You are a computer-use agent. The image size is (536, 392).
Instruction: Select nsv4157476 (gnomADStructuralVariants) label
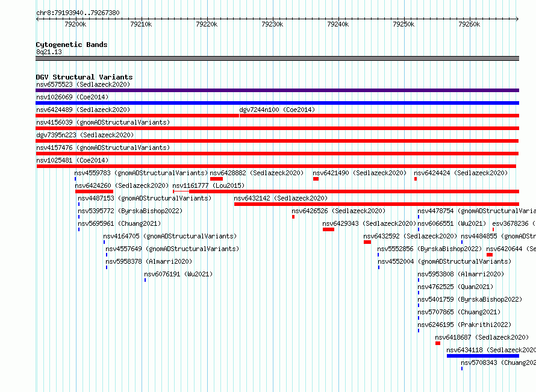click(103, 148)
